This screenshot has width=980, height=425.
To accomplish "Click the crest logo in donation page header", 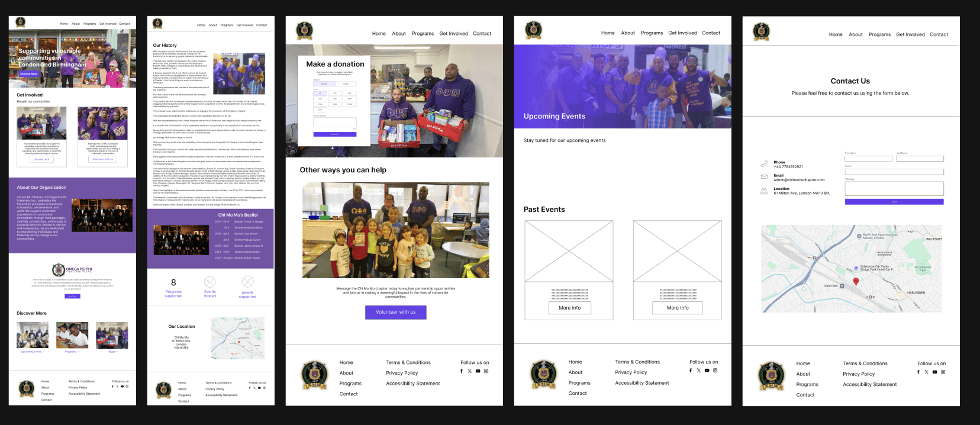I will (304, 30).
